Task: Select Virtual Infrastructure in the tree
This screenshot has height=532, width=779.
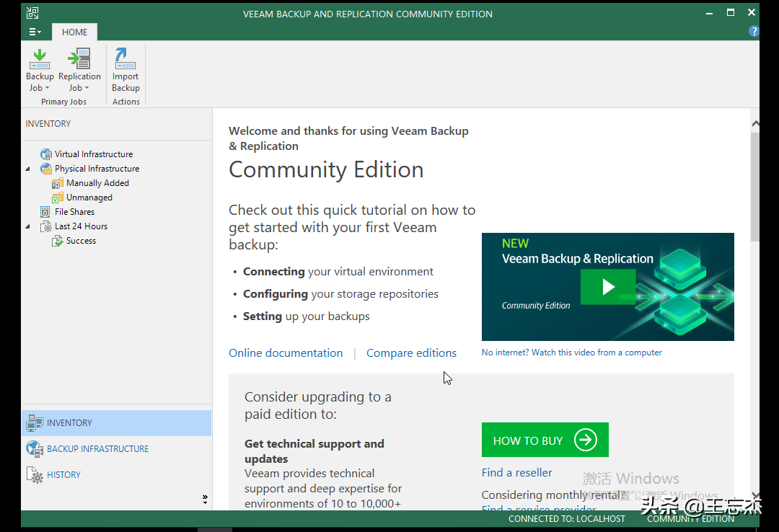Action: (94, 154)
